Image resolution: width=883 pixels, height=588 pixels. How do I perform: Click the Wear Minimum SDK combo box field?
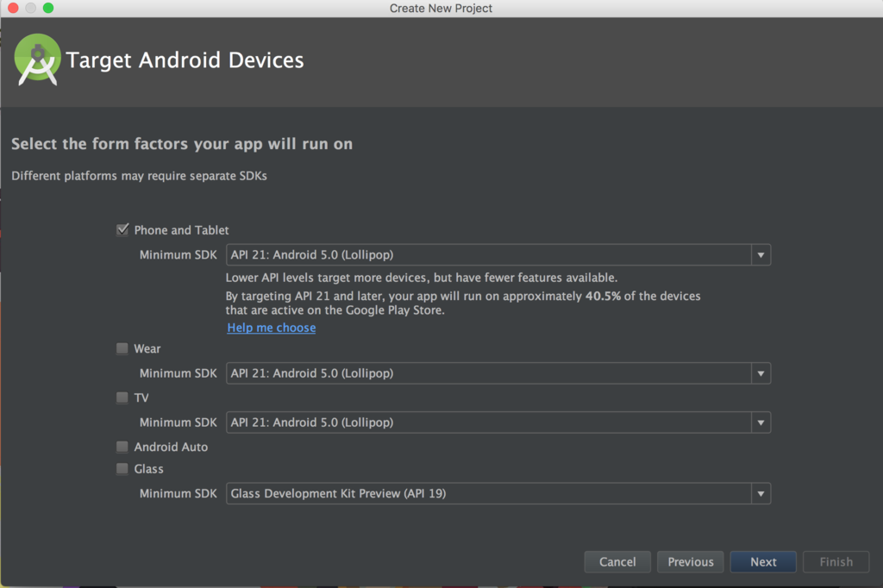(x=498, y=373)
